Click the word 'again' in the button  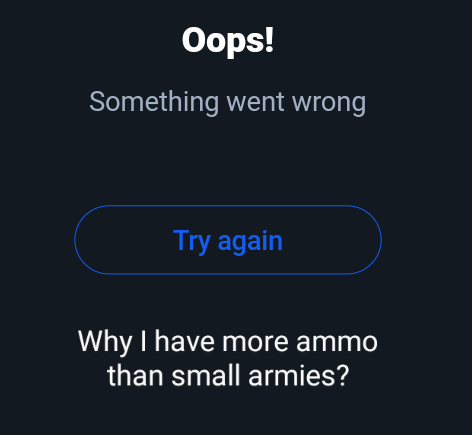click(250, 241)
